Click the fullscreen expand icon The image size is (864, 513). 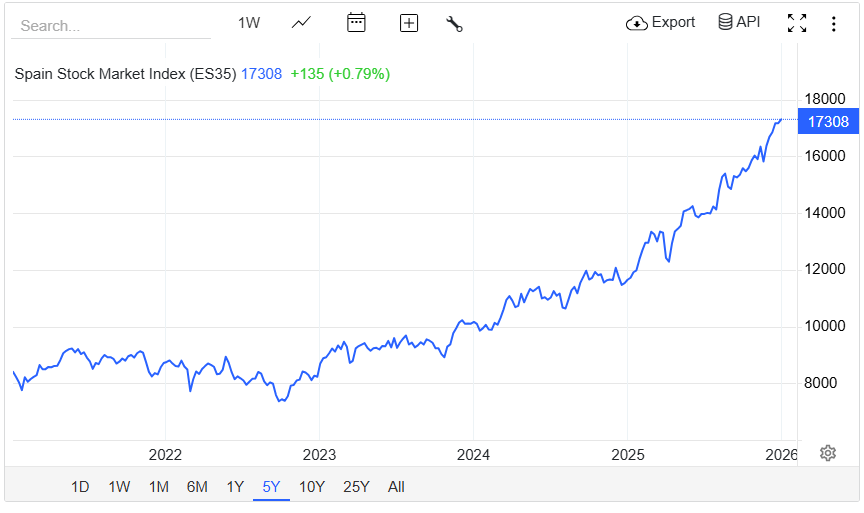[796, 23]
